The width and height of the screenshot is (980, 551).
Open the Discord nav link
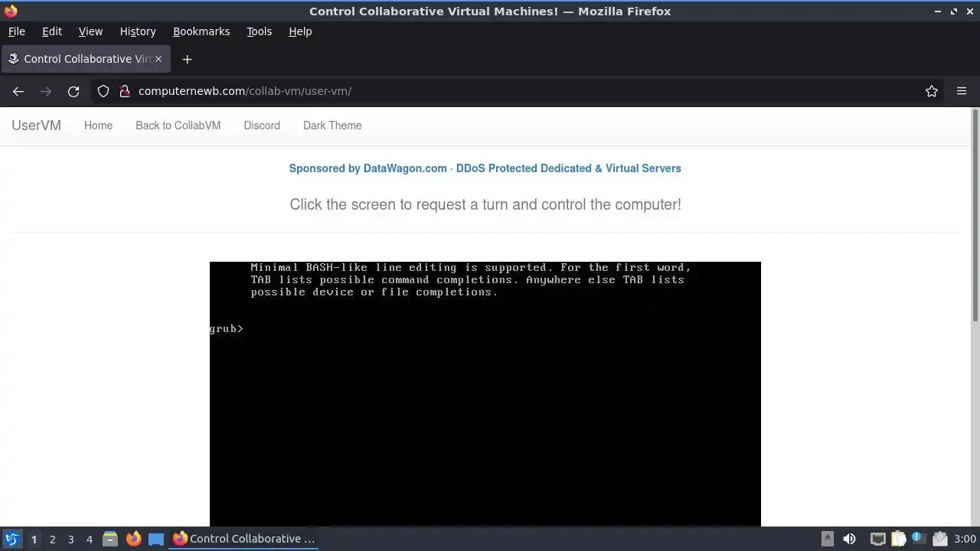(262, 126)
